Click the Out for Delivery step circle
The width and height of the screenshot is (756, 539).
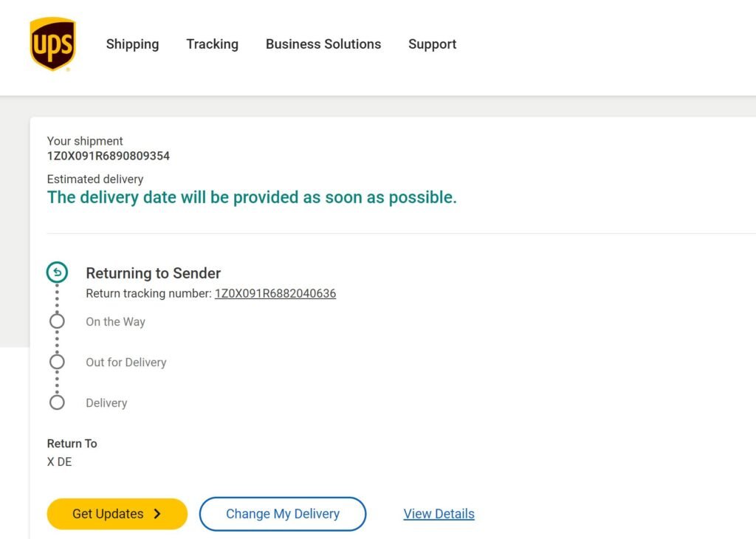click(x=57, y=363)
